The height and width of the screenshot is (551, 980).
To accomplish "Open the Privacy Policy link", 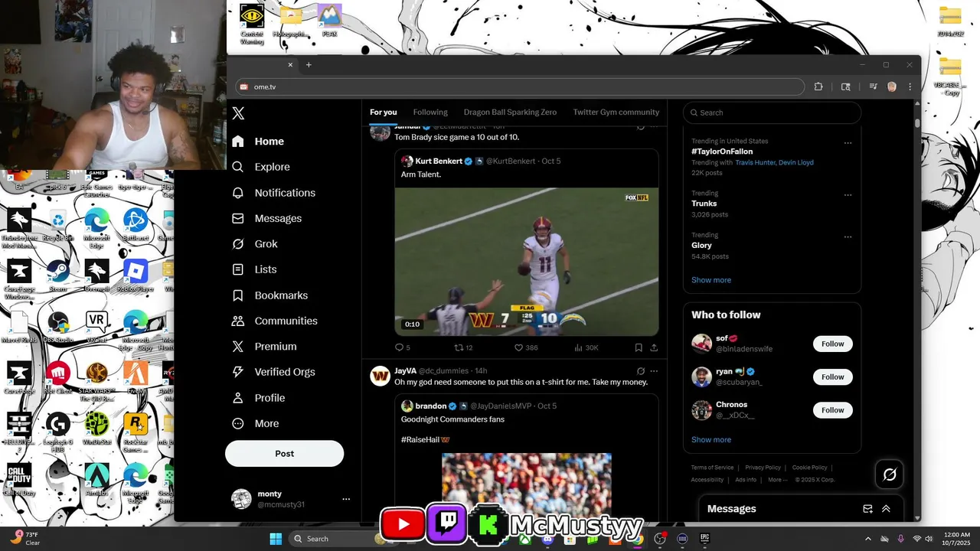I will point(763,468).
